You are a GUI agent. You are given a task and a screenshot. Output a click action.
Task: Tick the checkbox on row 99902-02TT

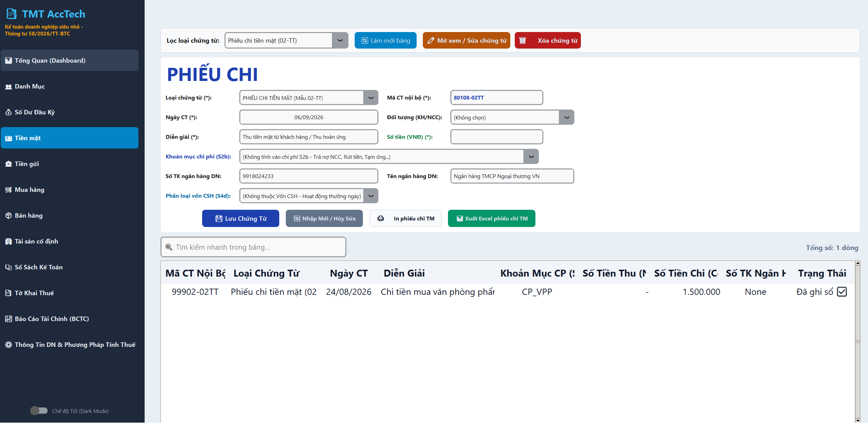[842, 292]
